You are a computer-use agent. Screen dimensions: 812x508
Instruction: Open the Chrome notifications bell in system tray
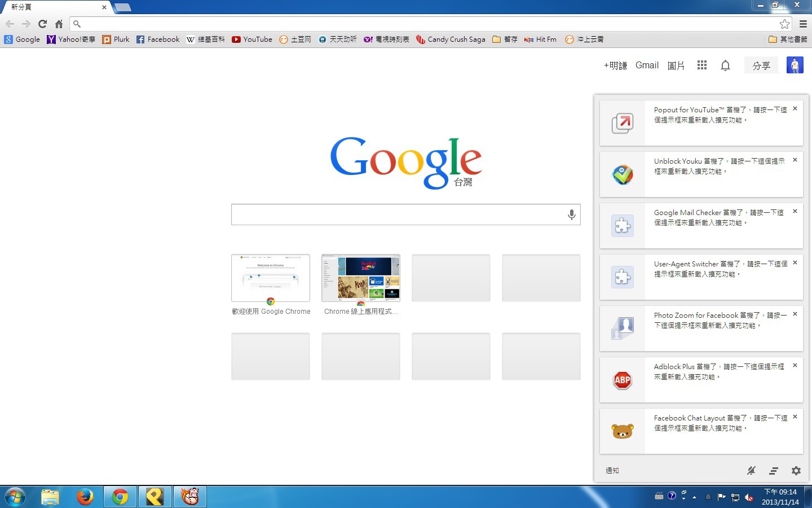pos(708,497)
